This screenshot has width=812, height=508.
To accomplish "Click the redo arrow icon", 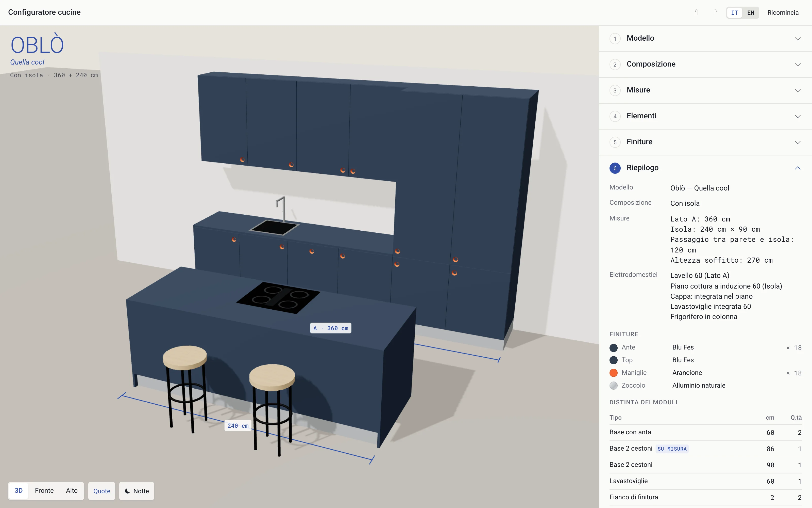I will click(715, 12).
